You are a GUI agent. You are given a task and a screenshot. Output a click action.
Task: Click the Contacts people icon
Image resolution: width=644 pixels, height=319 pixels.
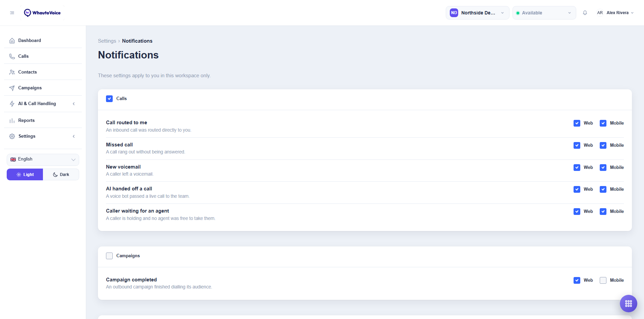(12, 72)
